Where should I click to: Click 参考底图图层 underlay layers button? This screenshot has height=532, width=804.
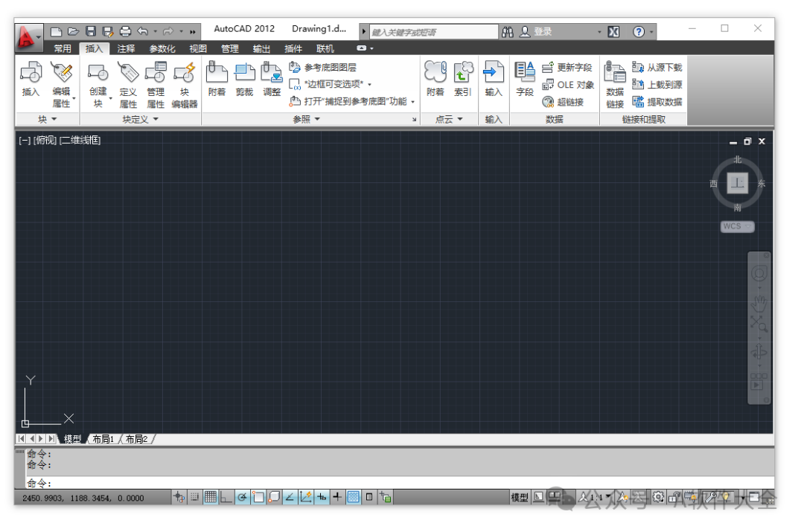tap(323, 67)
